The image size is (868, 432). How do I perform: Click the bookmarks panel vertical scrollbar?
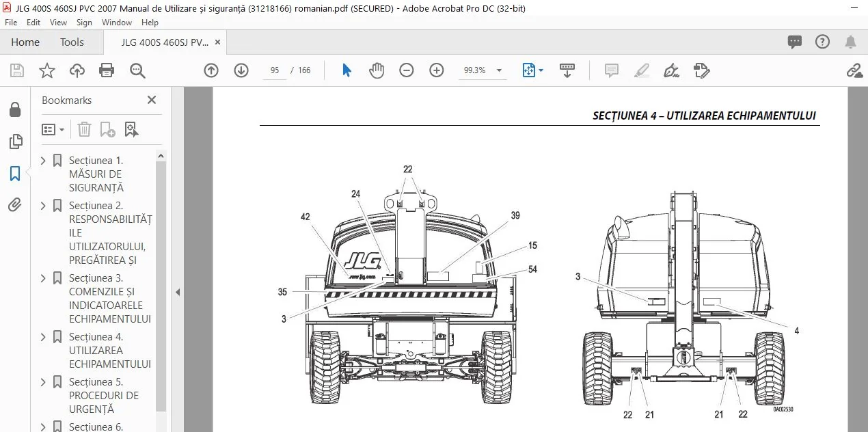pos(161,287)
